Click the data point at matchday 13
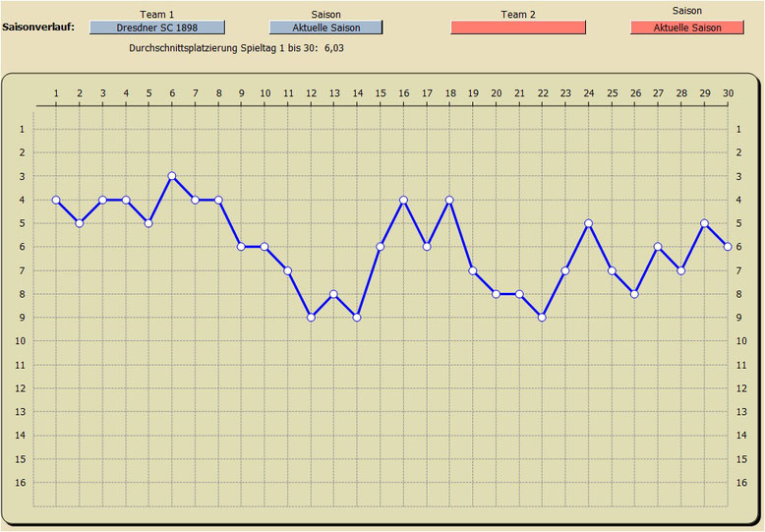Screen dimensions: 765x532 333,294
